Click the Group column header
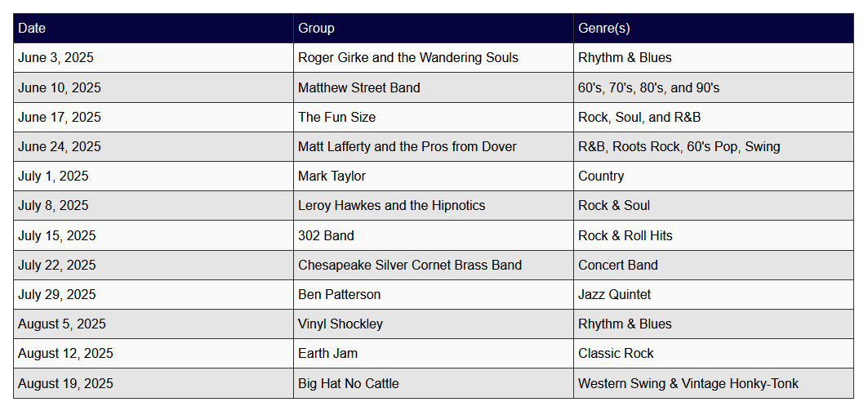Viewport: 868px width, 402px height. coord(316,29)
